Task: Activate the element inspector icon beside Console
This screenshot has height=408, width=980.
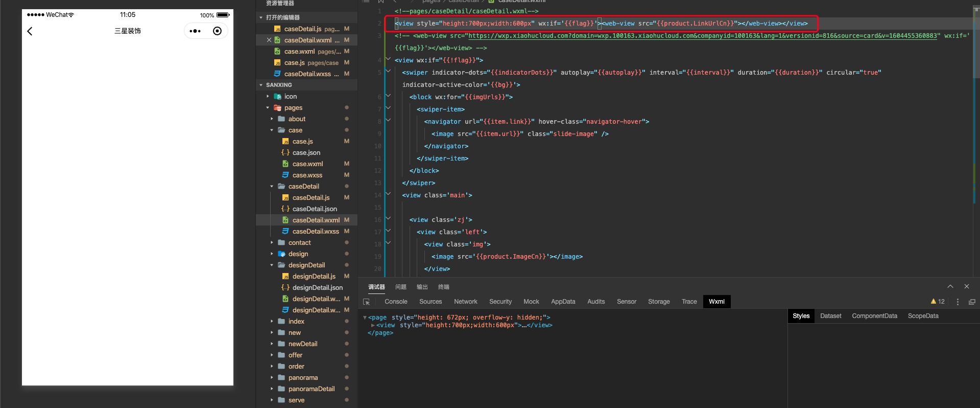Action: pyautogui.click(x=366, y=302)
